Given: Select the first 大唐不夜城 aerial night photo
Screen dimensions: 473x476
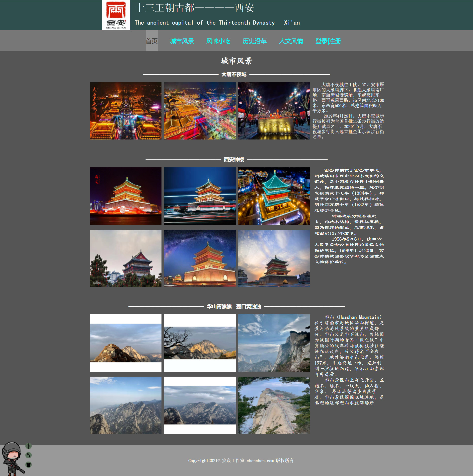Looking at the screenshot, I should click(x=126, y=111).
